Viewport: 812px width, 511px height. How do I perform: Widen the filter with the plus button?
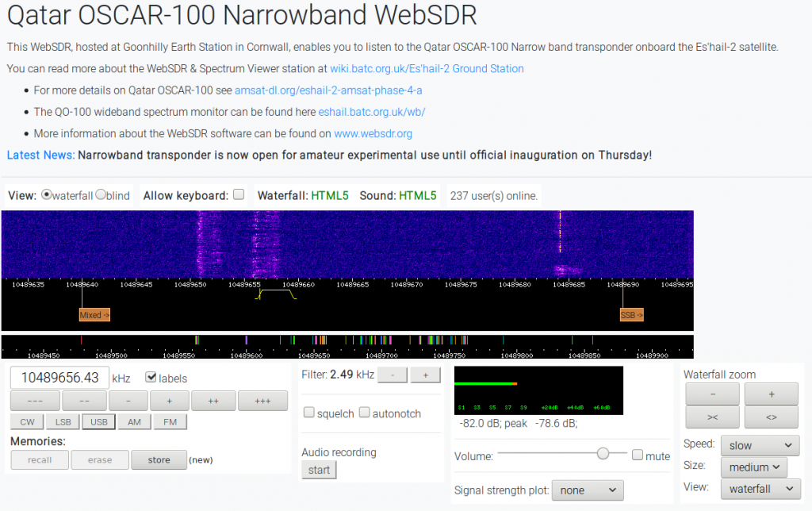426,375
